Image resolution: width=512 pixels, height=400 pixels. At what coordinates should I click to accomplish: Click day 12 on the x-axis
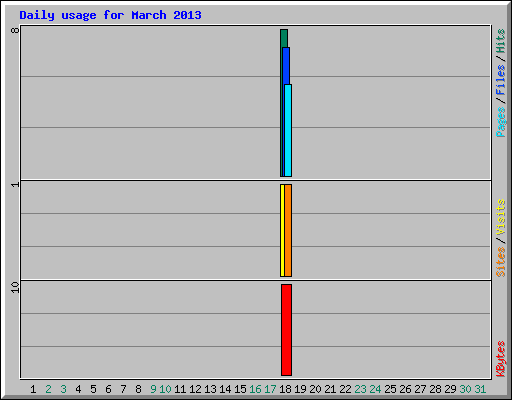click(195, 389)
